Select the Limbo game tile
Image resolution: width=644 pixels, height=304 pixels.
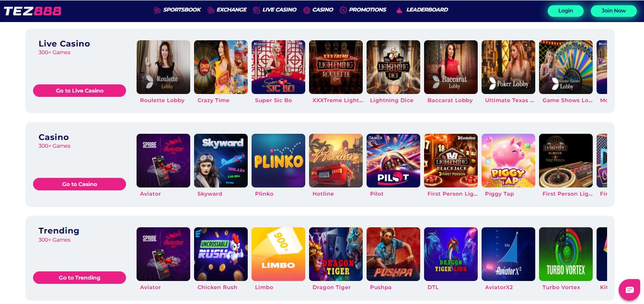click(278, 254)
